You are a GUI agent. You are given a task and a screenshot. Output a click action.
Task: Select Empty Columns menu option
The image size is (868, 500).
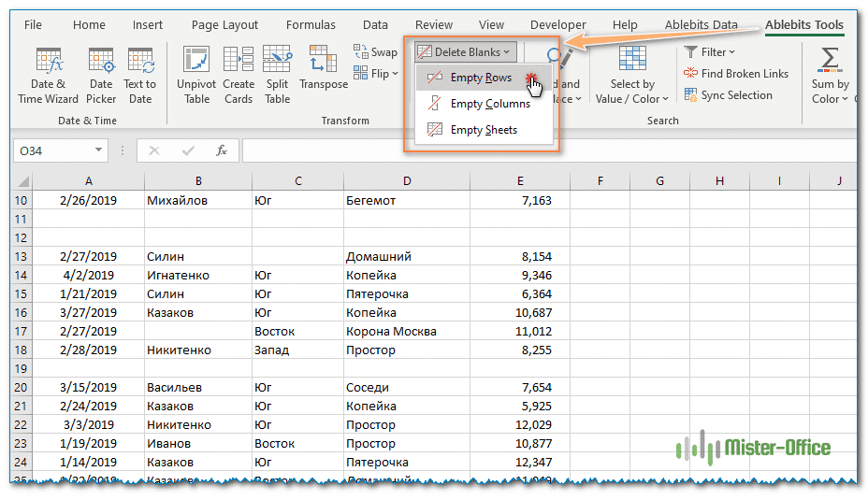489,104
